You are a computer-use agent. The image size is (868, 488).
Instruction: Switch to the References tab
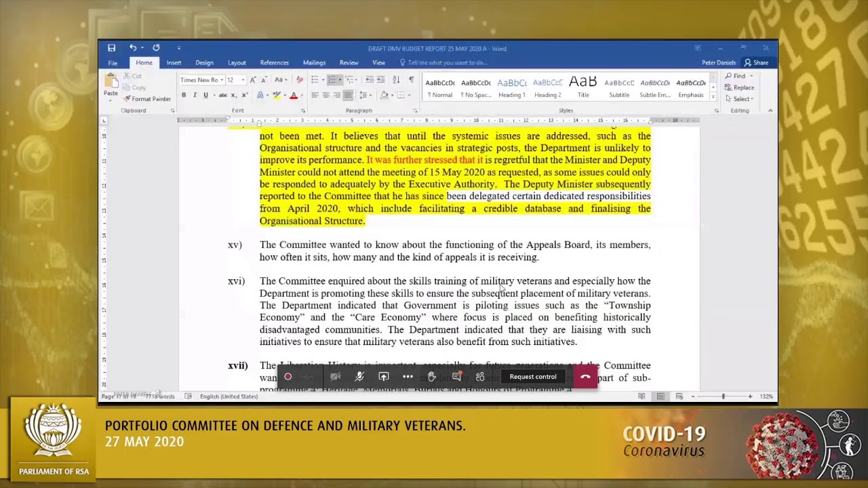coord(274,62)
